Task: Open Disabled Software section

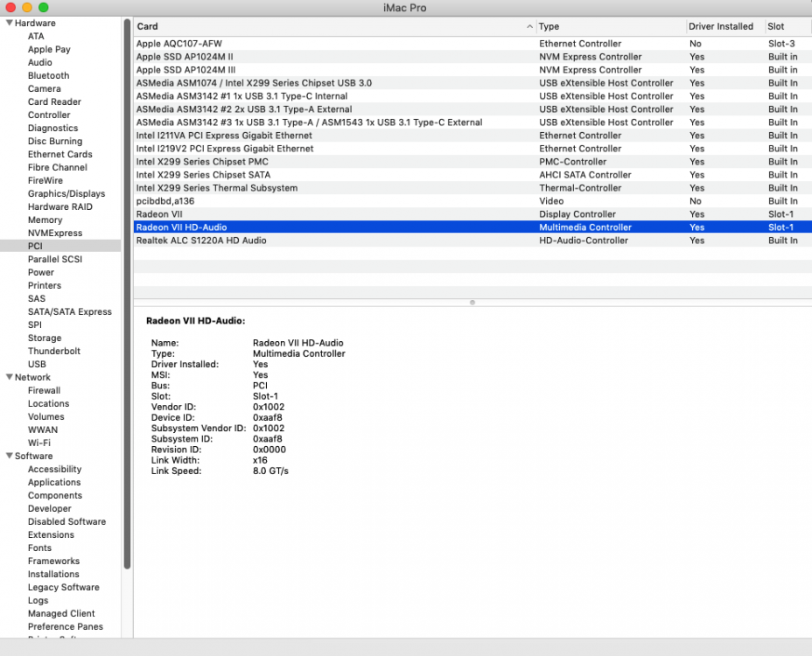Action: (x=66, y=521)
